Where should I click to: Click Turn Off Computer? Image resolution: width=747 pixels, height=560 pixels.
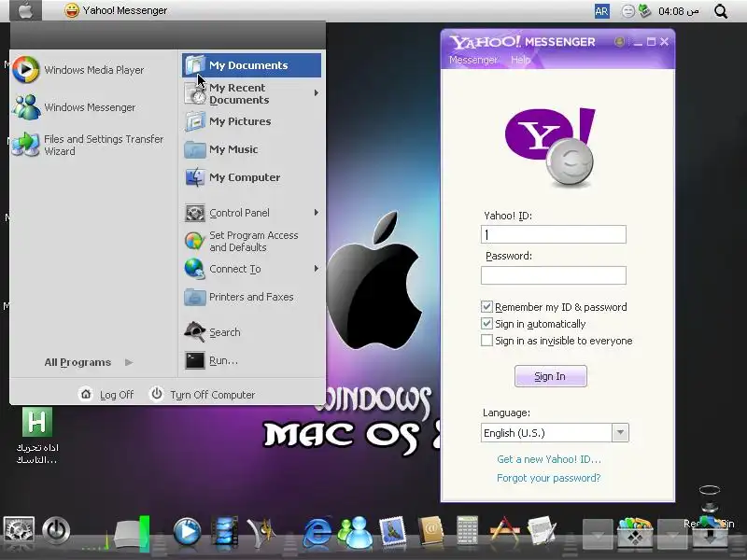(203, 394)
